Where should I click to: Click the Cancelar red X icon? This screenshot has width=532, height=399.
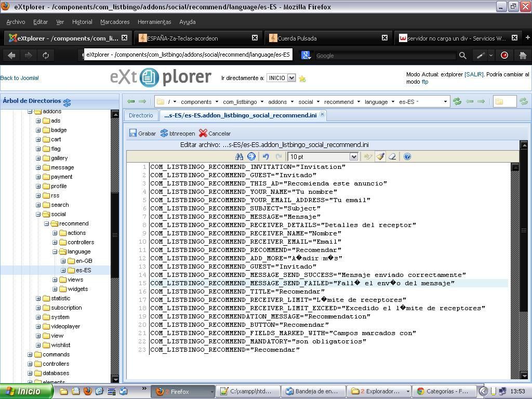[203, 134]
